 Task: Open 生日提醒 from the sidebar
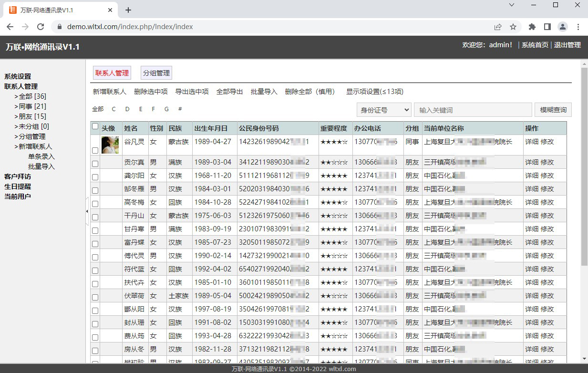tap(17, 186)
